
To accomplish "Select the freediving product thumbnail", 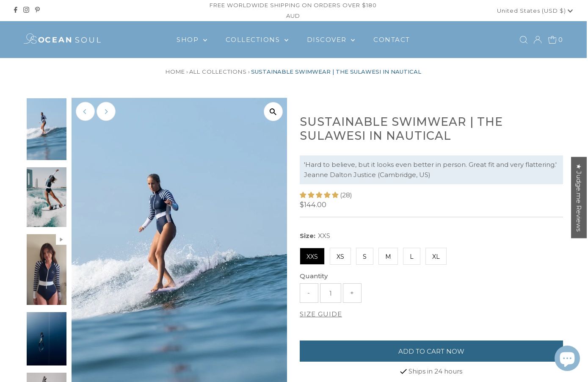I will coord(47,339).
